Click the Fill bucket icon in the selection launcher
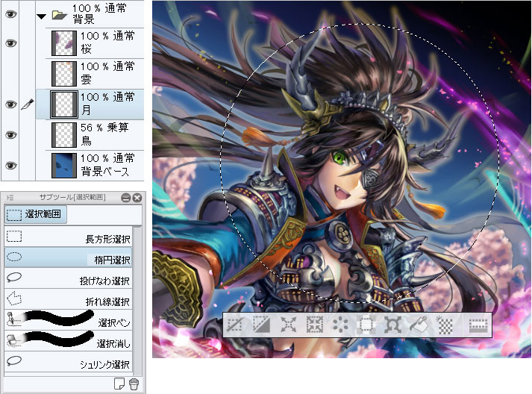This screenshot has width=532, height=394. [419, 325]
